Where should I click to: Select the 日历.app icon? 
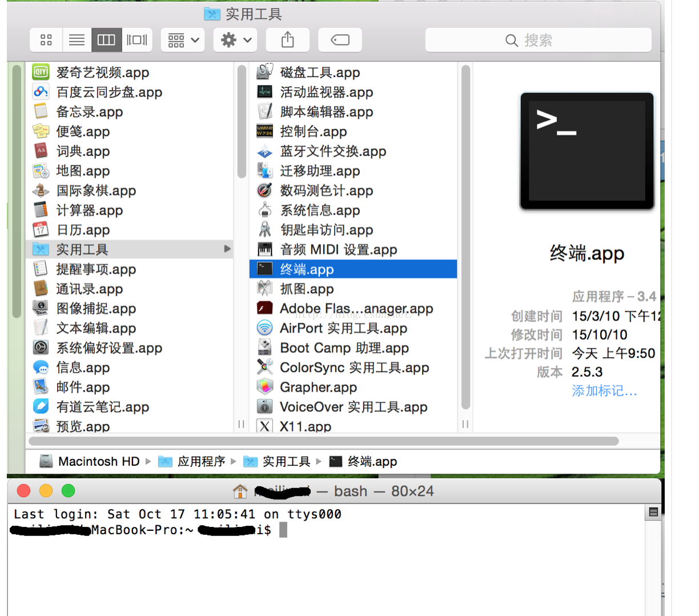pyautogui.click(x=41, y=230)
